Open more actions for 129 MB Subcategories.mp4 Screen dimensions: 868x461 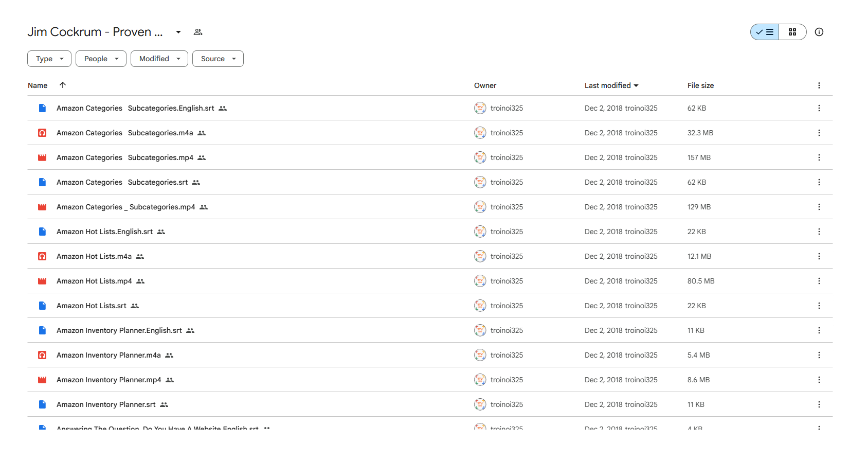pyautogui.click(x=819, y=207)
